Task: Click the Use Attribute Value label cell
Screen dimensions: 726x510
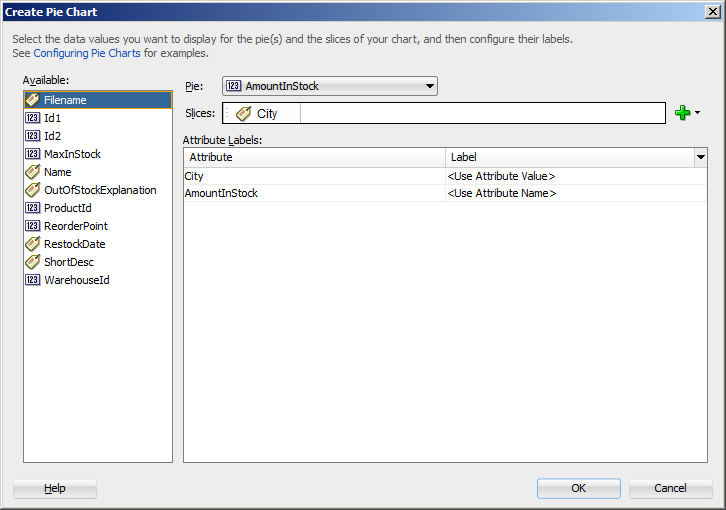Action: pyautogui.click(x=576, y=176)
